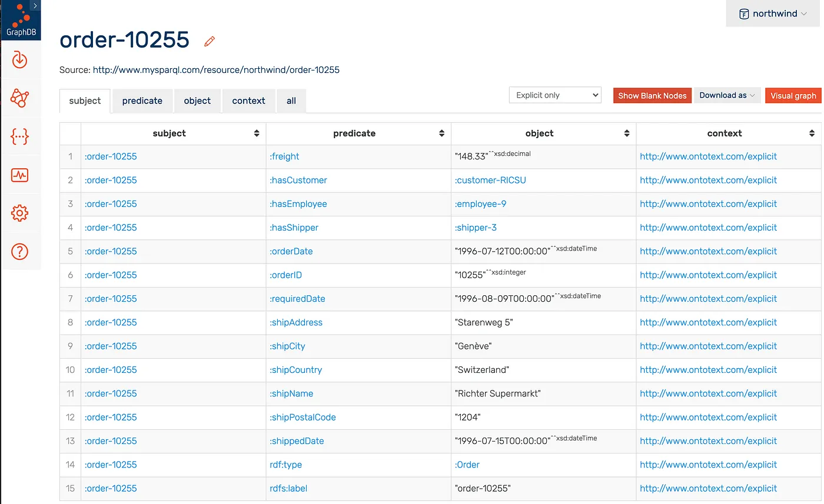Click the :shipName predicate link
Image resolution: width=824 pixels, height=504 pixels.
[291, 393]
